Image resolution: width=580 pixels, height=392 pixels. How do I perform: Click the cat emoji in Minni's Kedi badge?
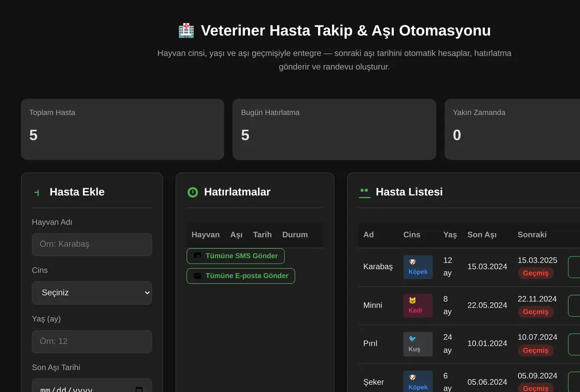[412, 301]
